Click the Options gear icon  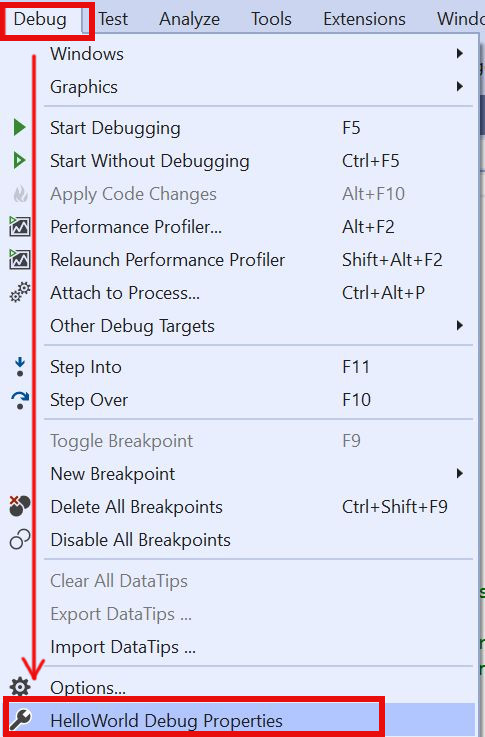click(x=20, y=687)
